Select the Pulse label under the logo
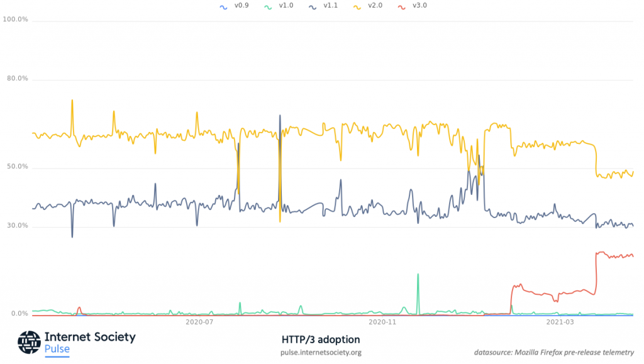Viewport: 644px width, 364px height. [x=57, y=350]
